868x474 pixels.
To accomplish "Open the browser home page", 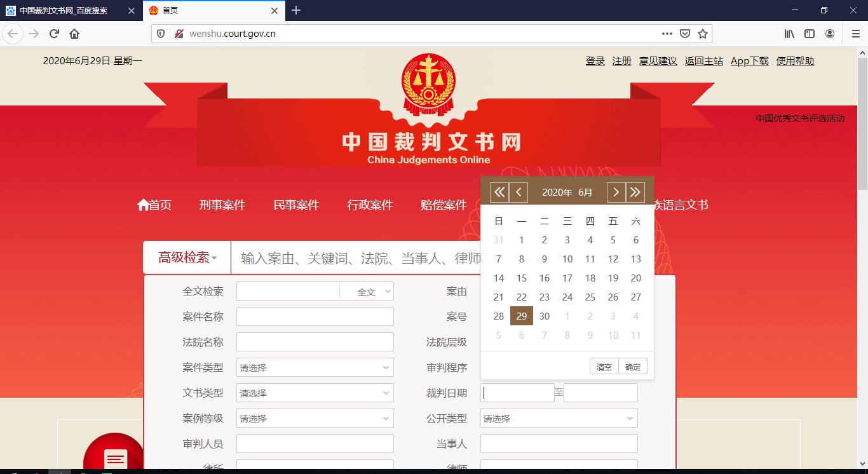I will pos(74,33).
